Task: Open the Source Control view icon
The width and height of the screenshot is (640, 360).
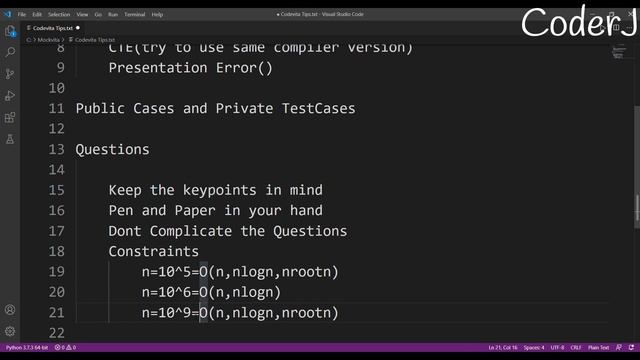Action: pyautogui.click(x=10, y=74)
